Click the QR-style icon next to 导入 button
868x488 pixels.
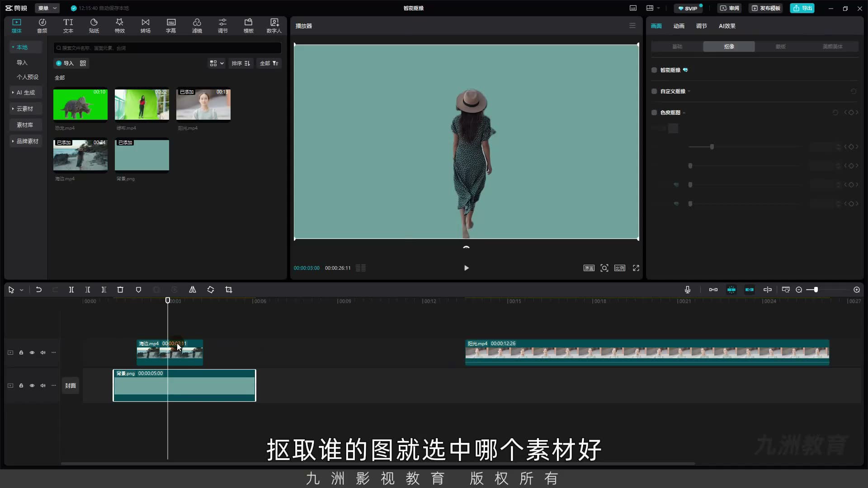pyautogui.click(x=83, y=63)
